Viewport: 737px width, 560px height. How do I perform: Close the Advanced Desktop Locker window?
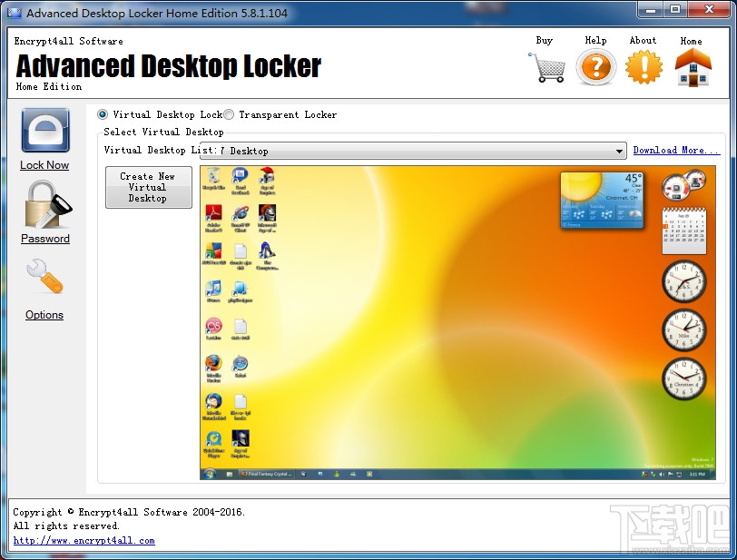(710, 9)
